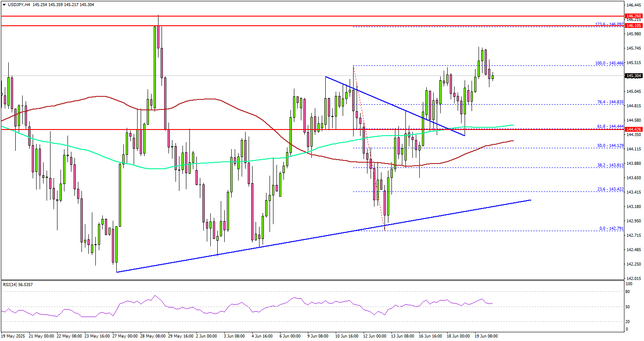Click the 146.445 value on the price axis
This screenshot has width=644, height=341.
[x=634, y=5]
